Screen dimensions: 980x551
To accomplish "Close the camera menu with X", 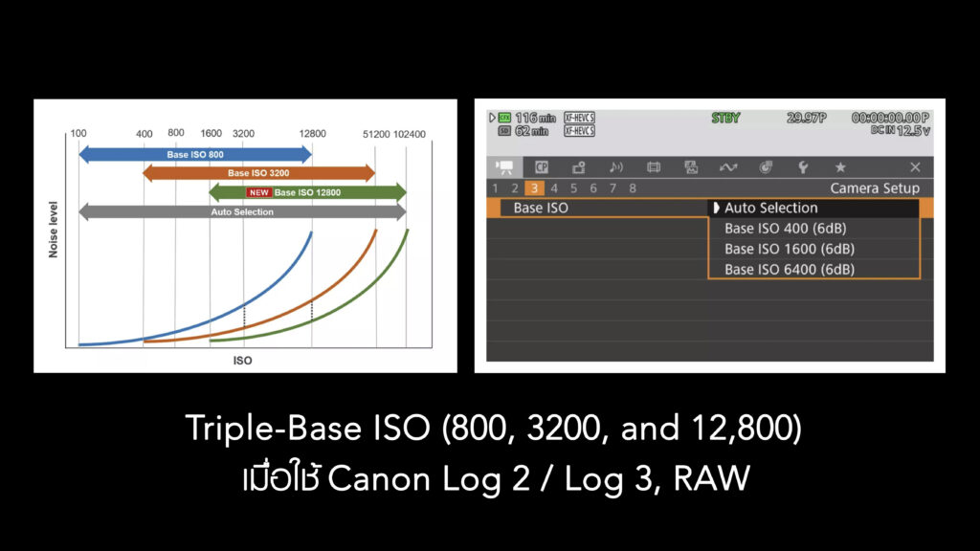I will pos(915,167).
